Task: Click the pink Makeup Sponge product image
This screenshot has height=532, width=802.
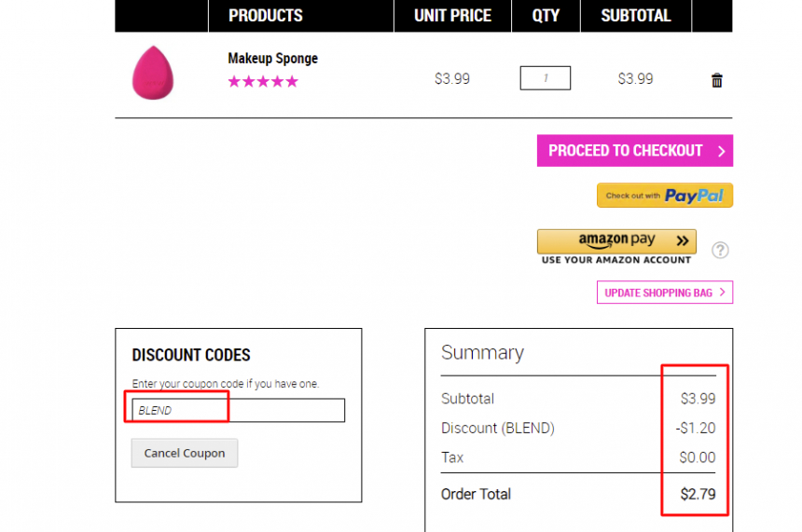Action: coord(153,73)
